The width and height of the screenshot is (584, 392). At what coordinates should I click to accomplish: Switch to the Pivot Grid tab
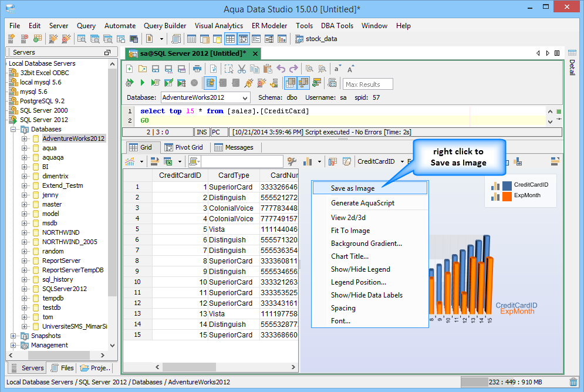pos(184,147)
